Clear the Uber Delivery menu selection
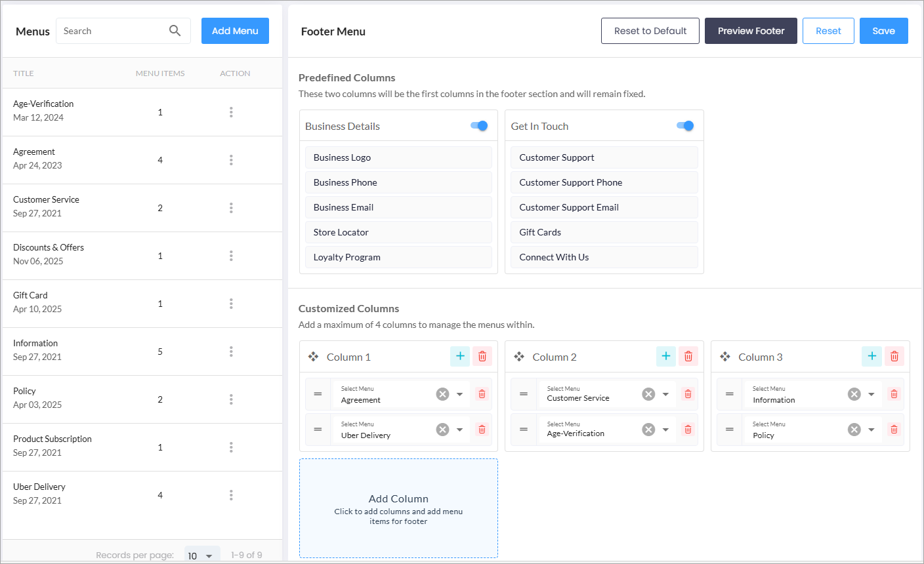Screen dimensions: 924x564 coord(442,430)
